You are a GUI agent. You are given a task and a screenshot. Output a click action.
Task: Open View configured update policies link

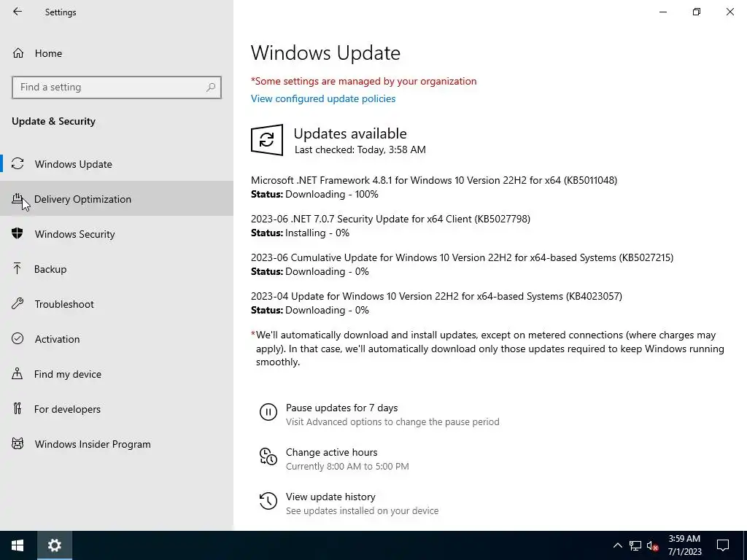pyautogui.click(x=323, y=98)
